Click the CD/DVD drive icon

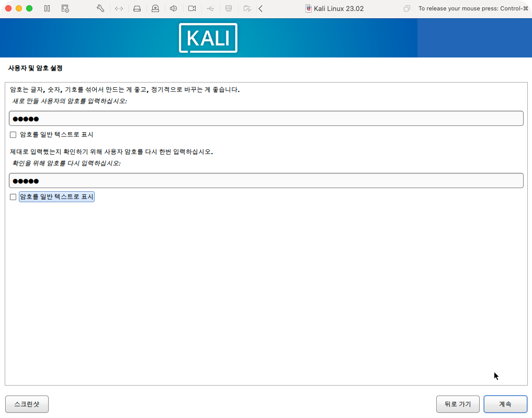coord(155,8)
